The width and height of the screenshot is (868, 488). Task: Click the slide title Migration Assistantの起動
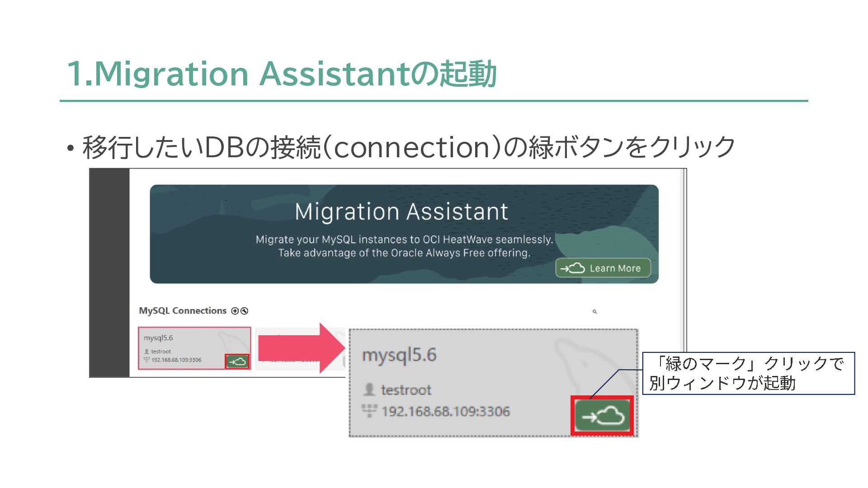[281, 73]
